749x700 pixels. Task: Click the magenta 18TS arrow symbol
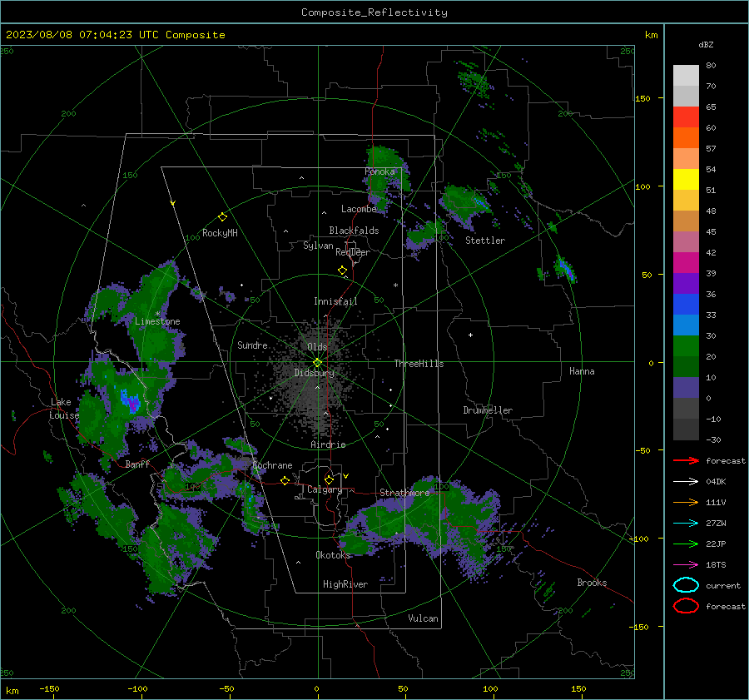click(x=686, y=565)
